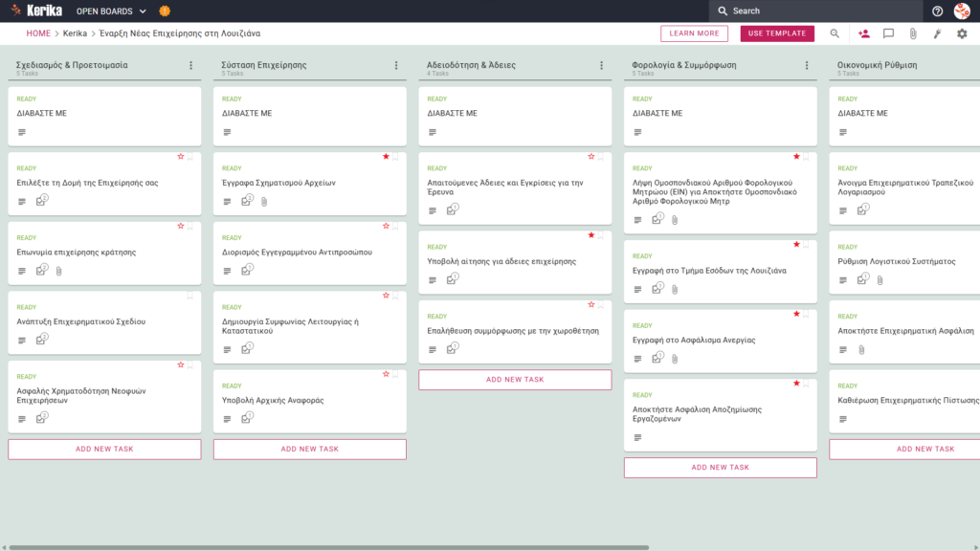The height and width of the screenshot is (551, 980).
Task: Open the Καθιέρωση Επιχειρηματικής Πίστωσης card
Action: click(905, 402)
